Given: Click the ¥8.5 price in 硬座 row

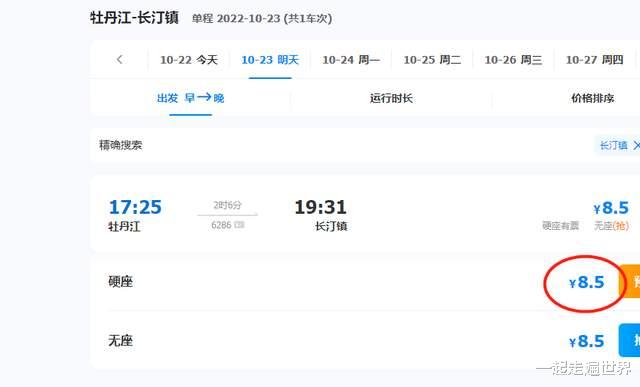Looking at the screenshot, I should point(587,282).
